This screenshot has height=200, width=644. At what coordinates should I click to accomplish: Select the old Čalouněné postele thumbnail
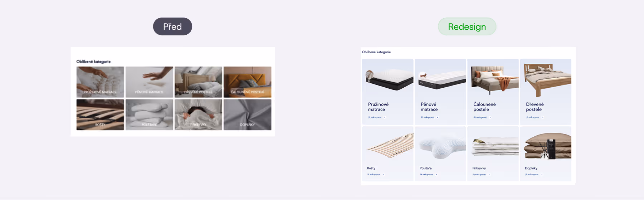point(247,82)
